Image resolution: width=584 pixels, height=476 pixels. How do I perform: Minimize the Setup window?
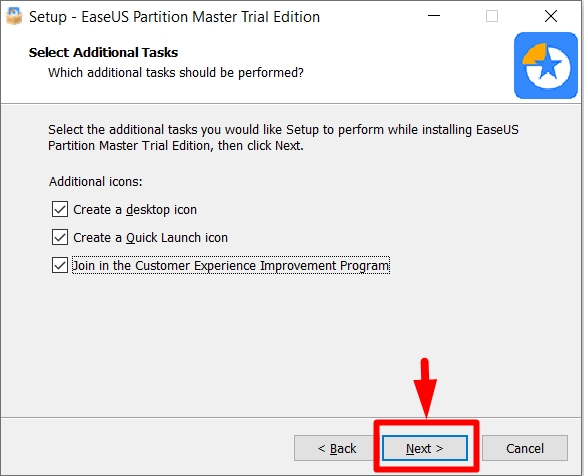point(434,16)
